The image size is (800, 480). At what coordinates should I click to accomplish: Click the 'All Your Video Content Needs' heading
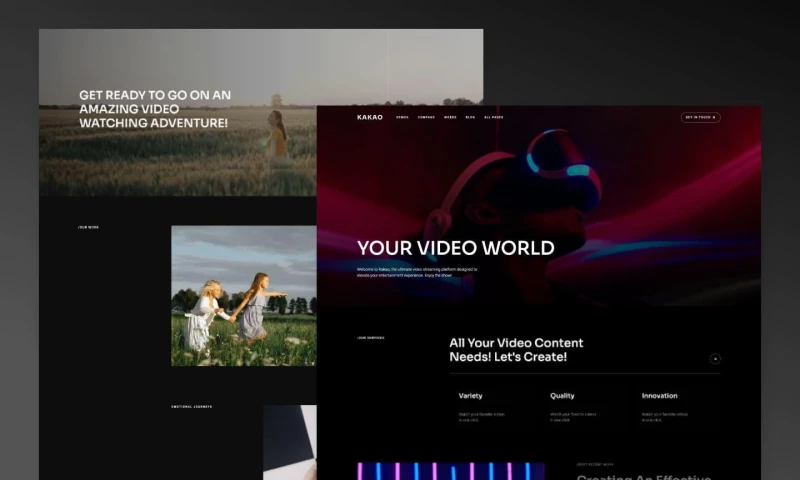pyautogui.click(x=516, y=350)
